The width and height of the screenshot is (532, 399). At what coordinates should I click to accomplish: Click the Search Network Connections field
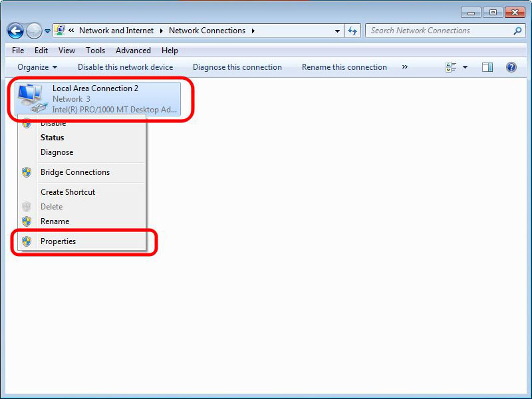pyautogui.click(x=439, y=31)
